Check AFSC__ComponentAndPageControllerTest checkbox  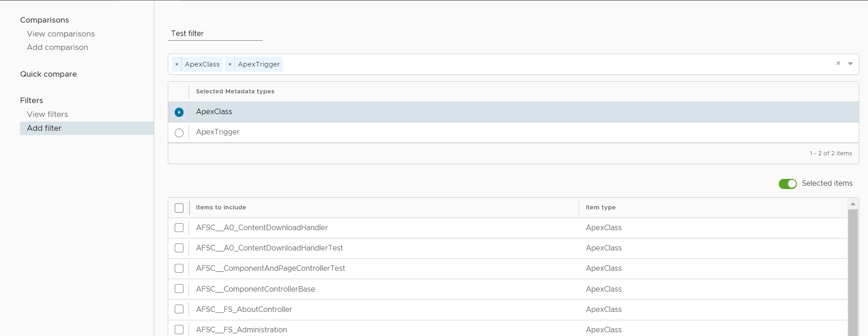point(179,269)
